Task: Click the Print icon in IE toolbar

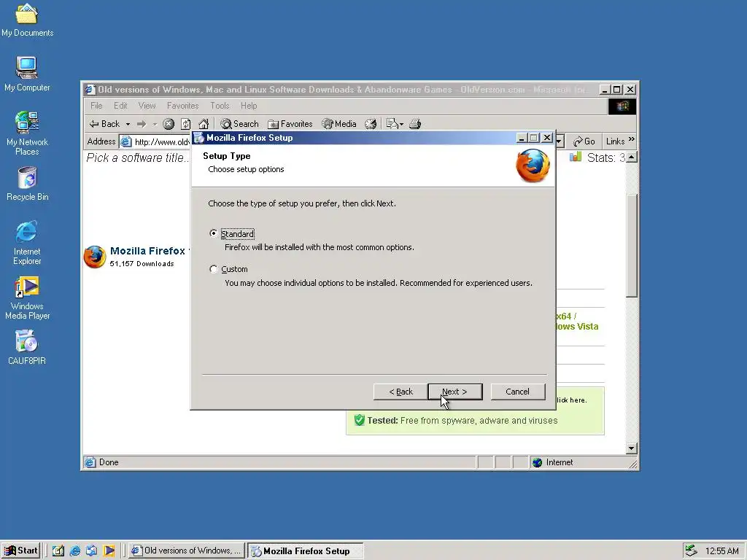Action: coord(415,124)
